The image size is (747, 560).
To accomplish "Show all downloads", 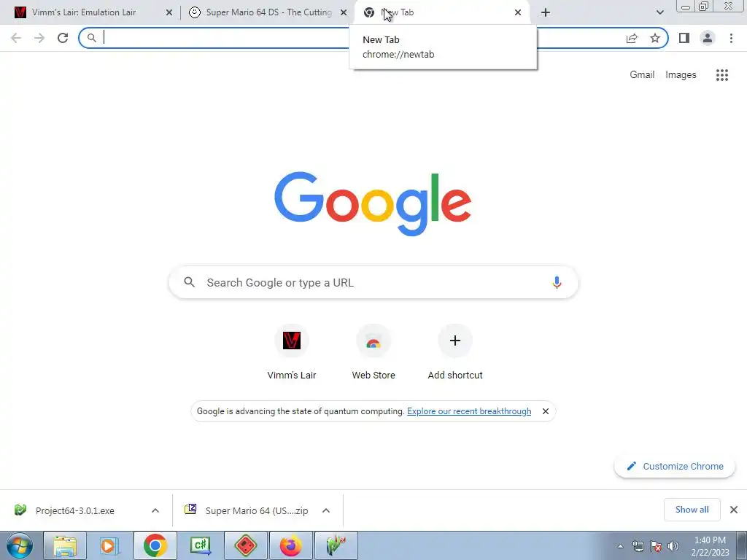I will tap(692, 510).
